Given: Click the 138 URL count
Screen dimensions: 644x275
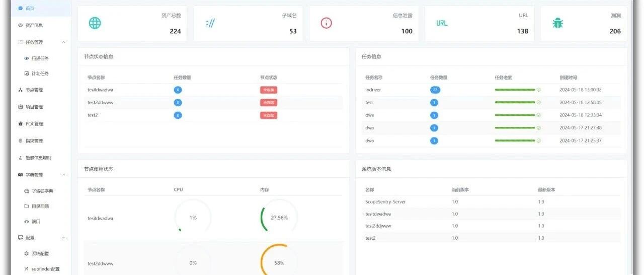Looking at the screenshot, I should click(x=523, y=31).
